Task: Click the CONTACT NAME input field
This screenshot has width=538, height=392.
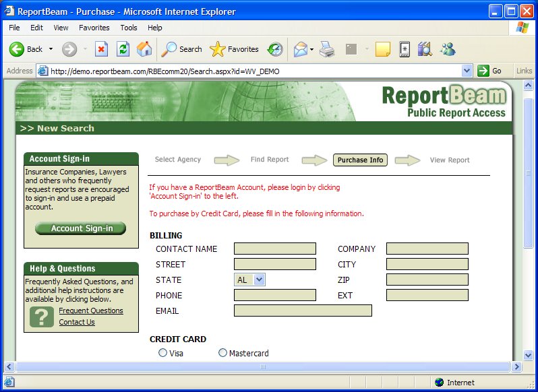Action: 275,249
